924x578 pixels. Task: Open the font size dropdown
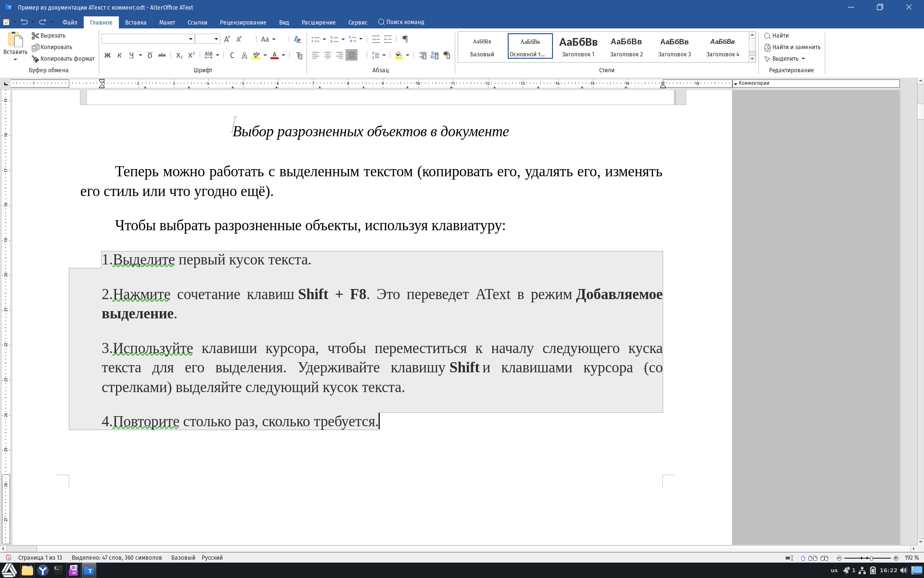(x=217, y=39)
